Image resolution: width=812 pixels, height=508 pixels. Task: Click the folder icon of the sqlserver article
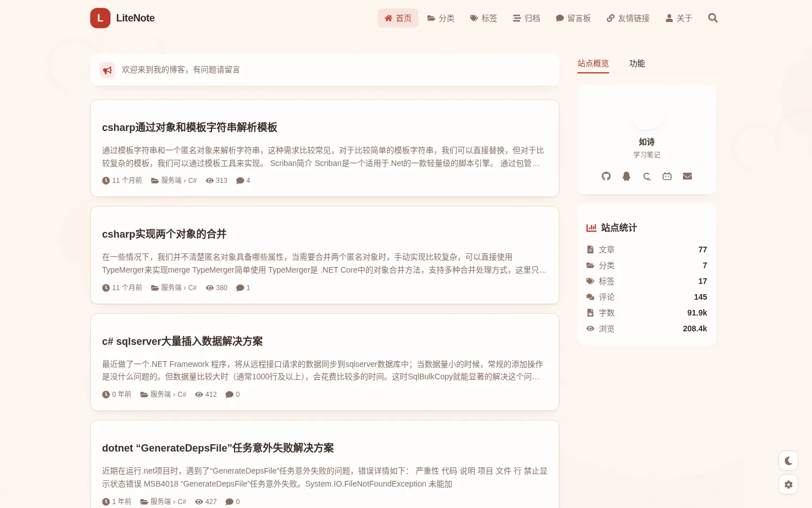[144, 395]
